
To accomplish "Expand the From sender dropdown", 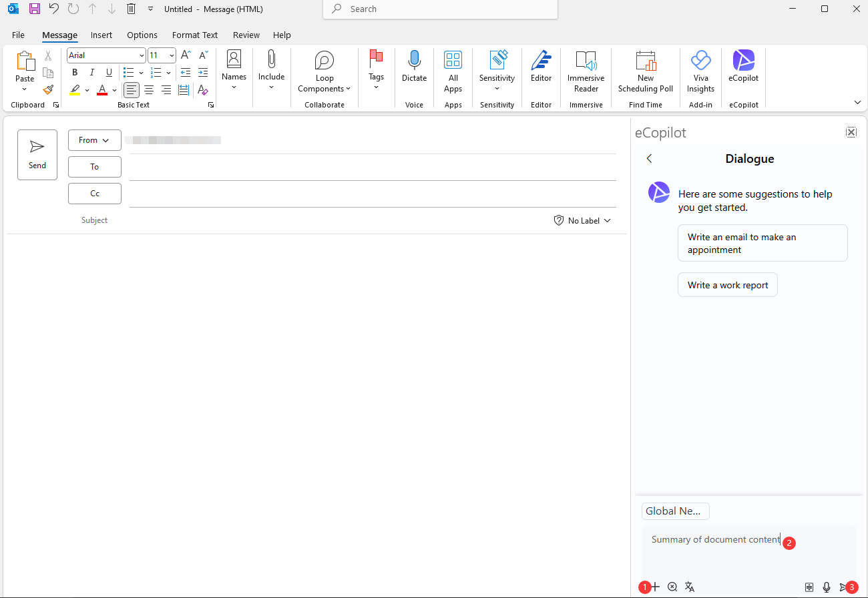I will tap(94, 140).
